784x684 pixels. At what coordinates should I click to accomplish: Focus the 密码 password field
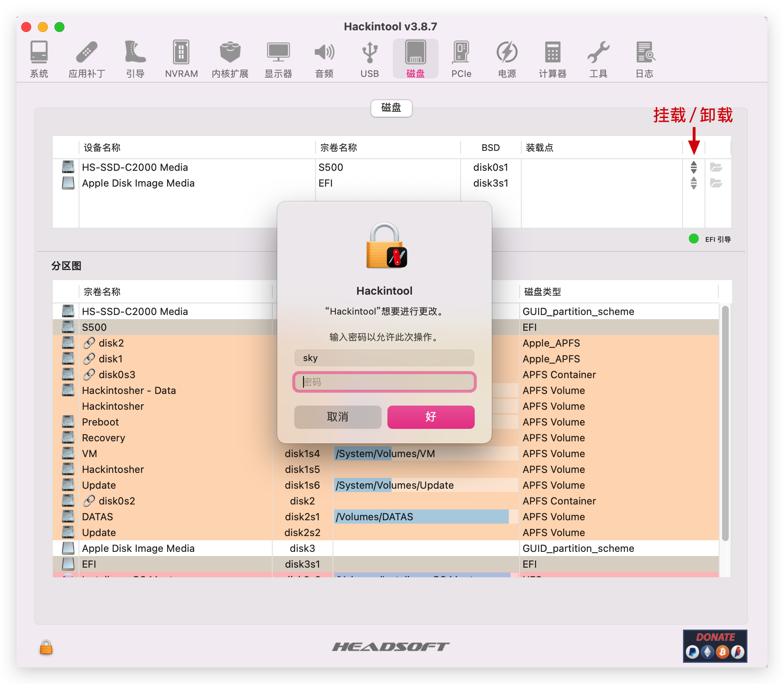point(384,382)
